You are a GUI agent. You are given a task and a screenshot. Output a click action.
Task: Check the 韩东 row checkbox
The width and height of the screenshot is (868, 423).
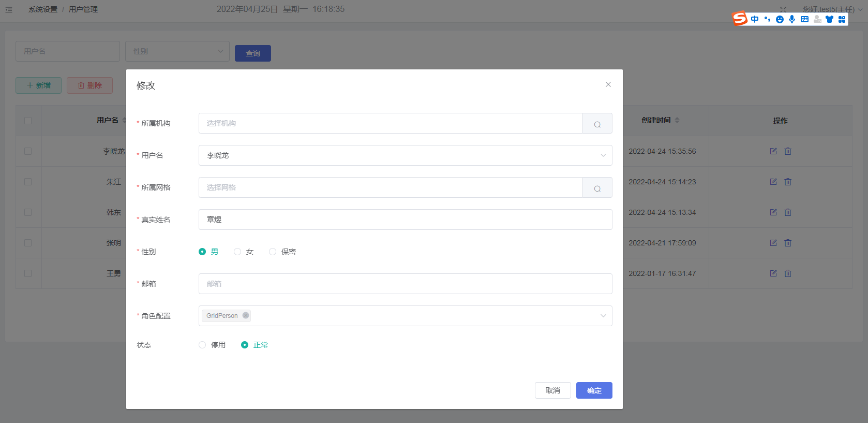point(28,212)
